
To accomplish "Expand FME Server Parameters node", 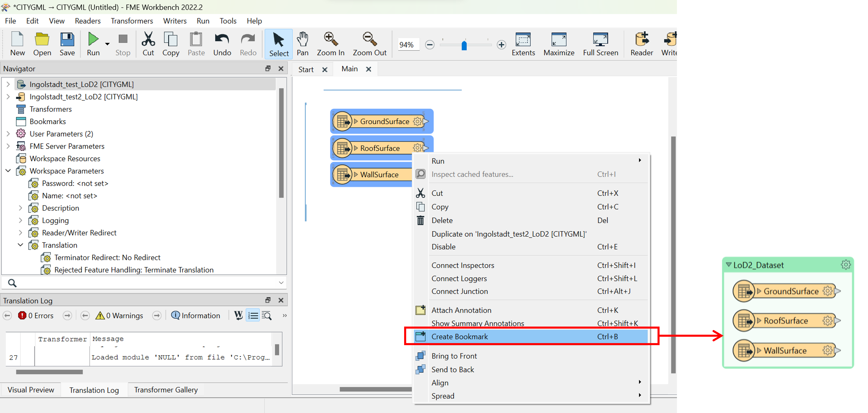I will (8, 146).
